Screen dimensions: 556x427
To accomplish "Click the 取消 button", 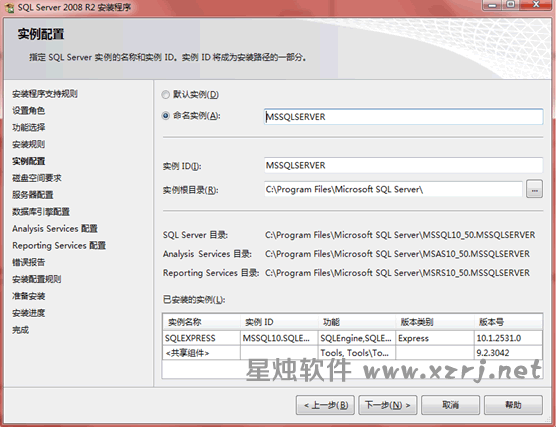I will click(450, 405).
